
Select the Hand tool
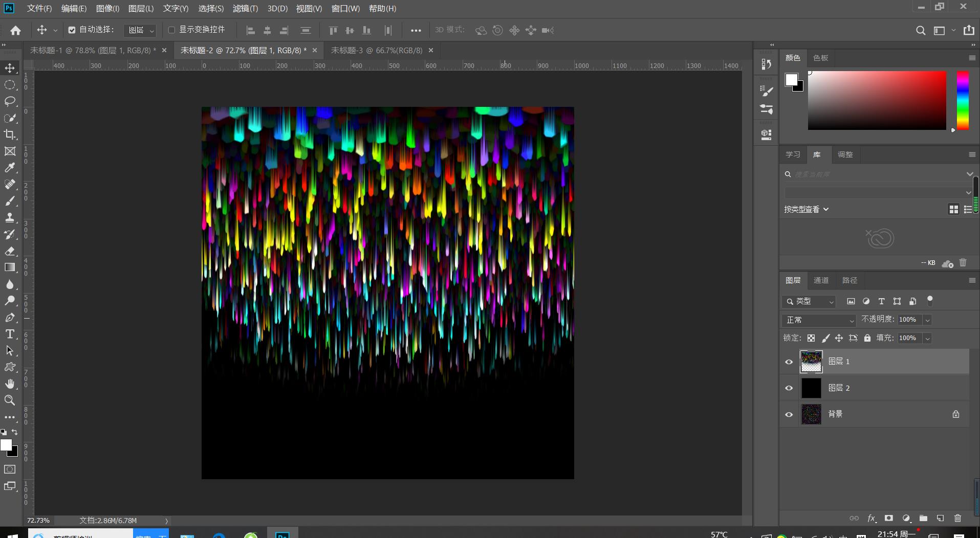point(10,384)
